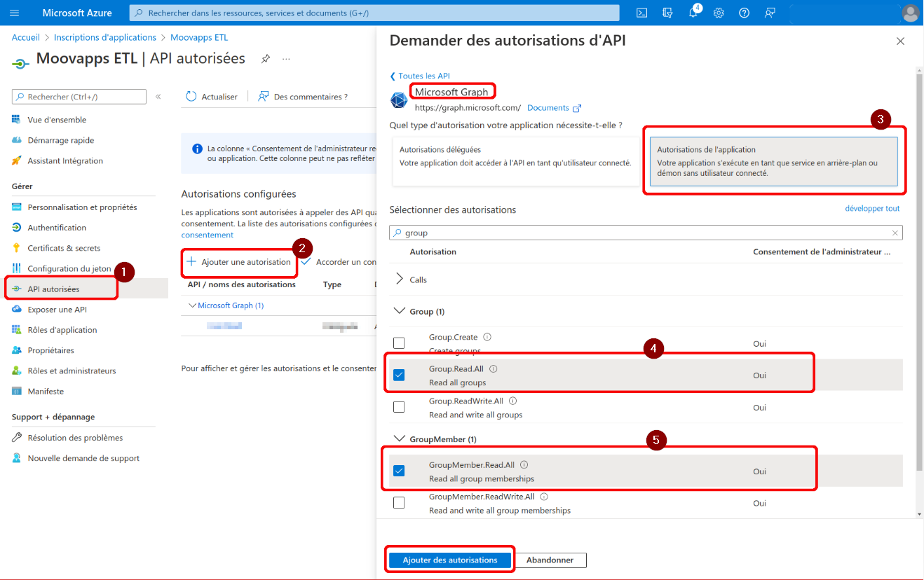The height and width of the screenshot is (580, 924).
Task: Focus the permissions filter field containing group
Action: point(646,233)
